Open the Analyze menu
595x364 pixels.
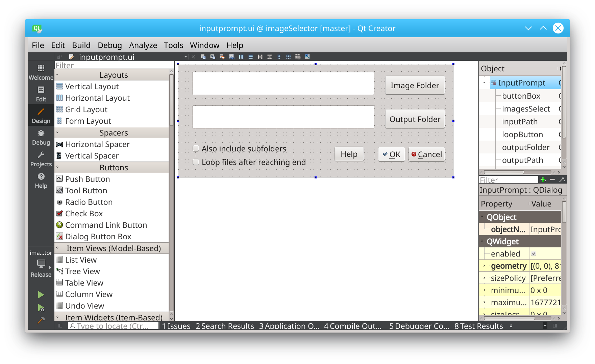[x=143, y=45]
